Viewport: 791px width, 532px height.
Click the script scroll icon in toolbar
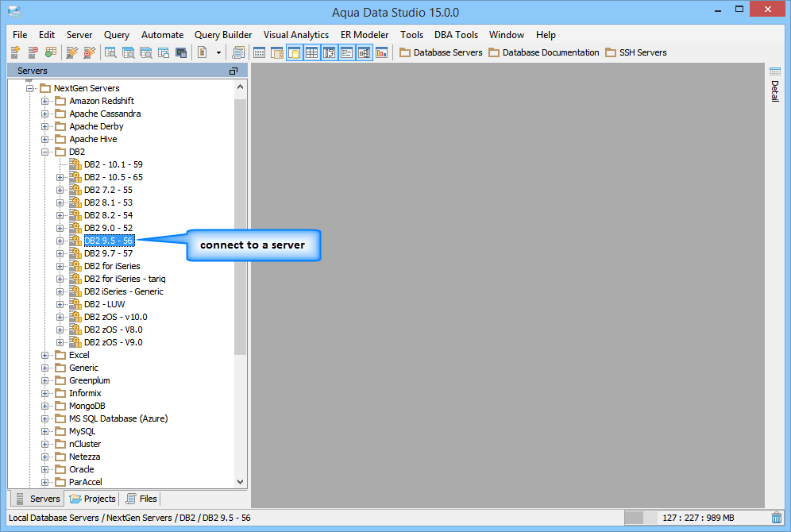238,52
